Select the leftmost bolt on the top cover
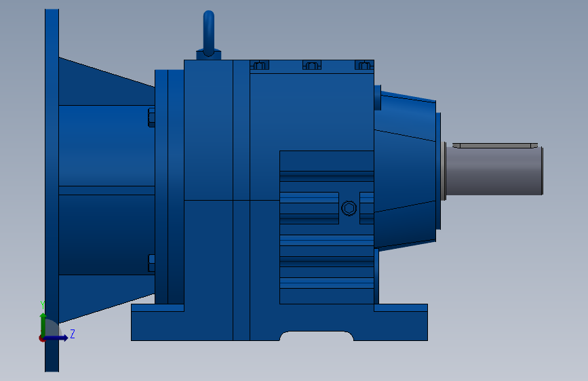 click(260, 66)
